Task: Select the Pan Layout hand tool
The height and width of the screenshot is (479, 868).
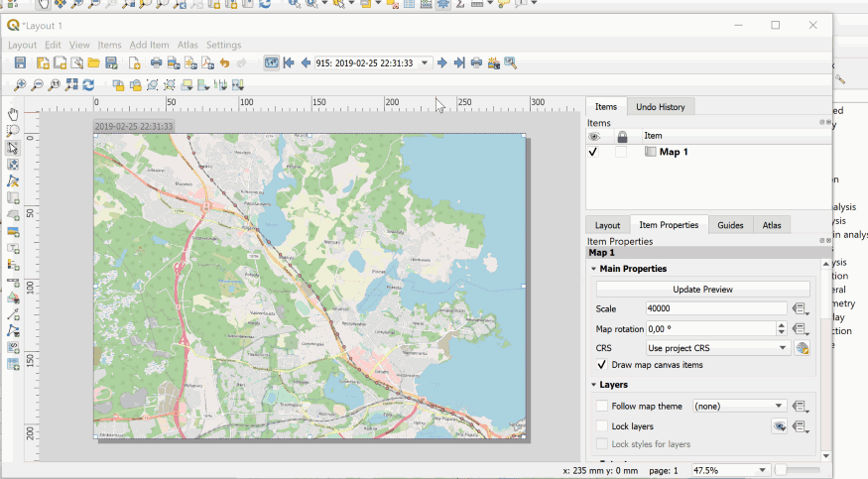Action: pyautogui.click(x=13, y=114)
